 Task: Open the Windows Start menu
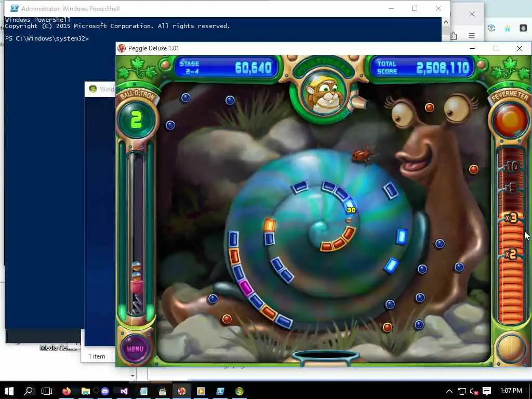click(x=9, y=391)
